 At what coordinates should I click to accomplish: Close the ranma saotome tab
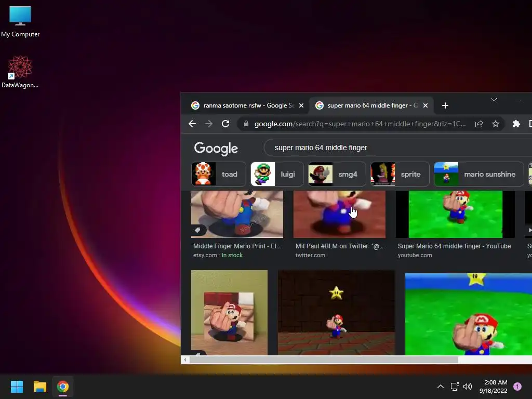301,105
